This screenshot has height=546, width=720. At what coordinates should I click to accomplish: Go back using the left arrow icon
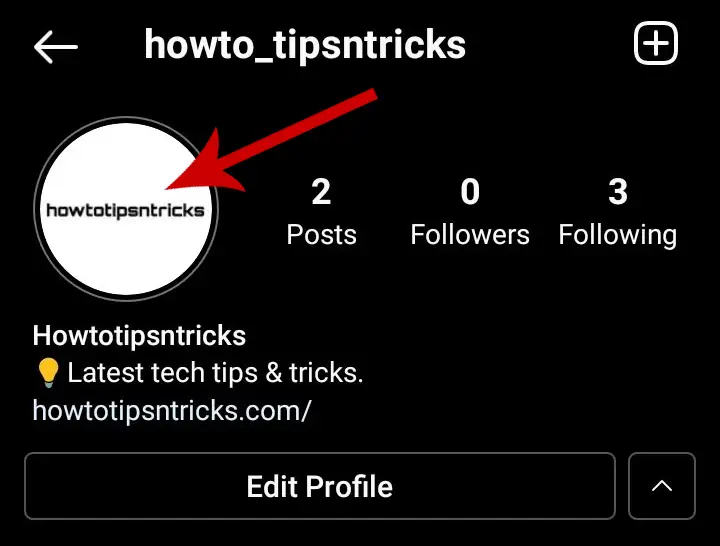coord(56,46)
